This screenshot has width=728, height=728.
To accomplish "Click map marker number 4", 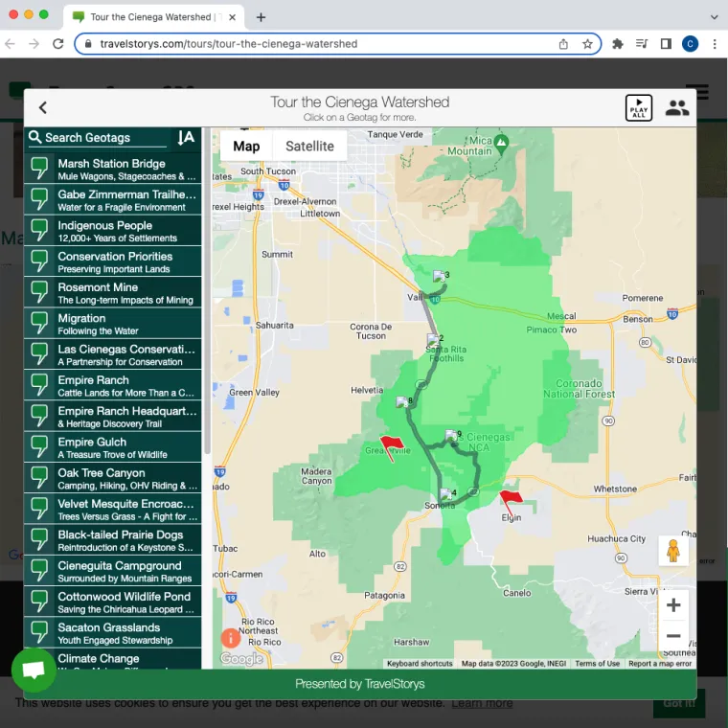I will point(446,494).
